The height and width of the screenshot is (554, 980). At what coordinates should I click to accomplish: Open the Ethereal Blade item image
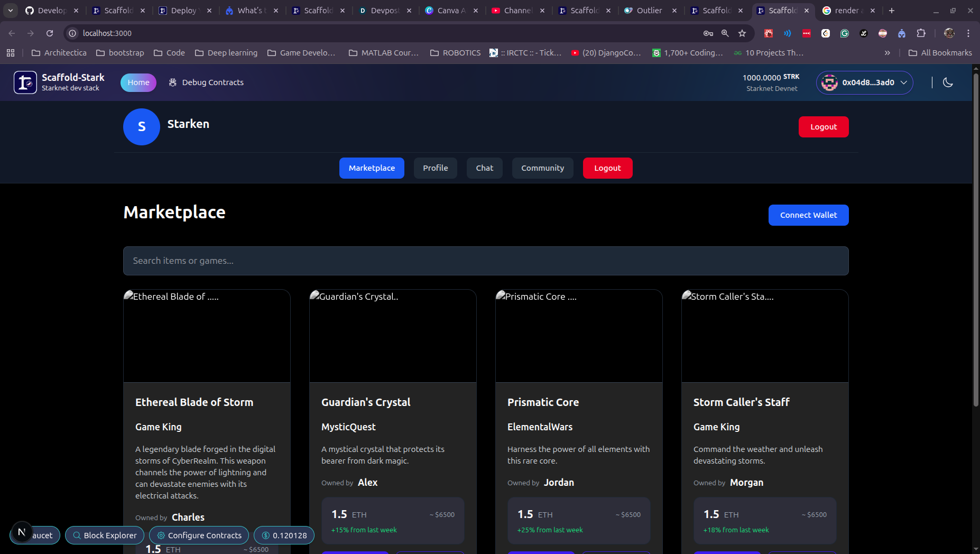coord(207,336)
